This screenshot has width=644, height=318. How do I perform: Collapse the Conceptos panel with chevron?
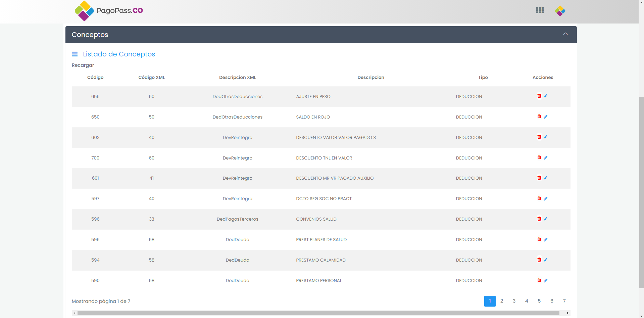pyautogui.click(x=565, y=34)
